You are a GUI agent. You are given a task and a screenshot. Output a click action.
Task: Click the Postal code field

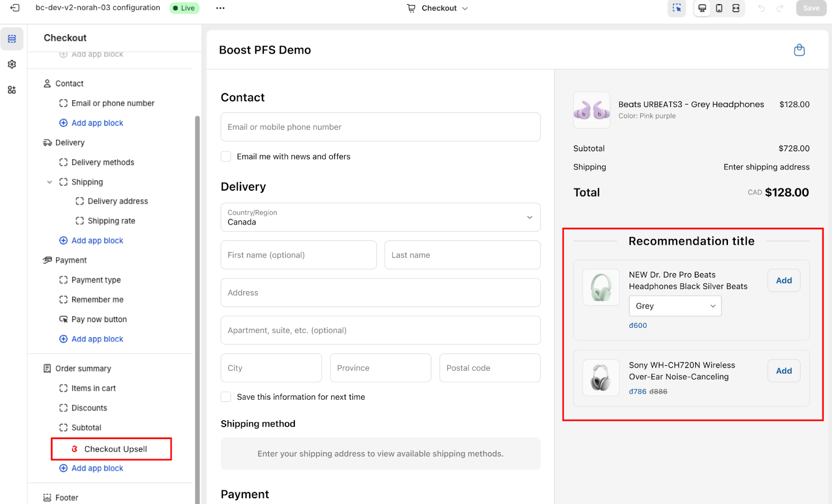[x=490, y=368]
